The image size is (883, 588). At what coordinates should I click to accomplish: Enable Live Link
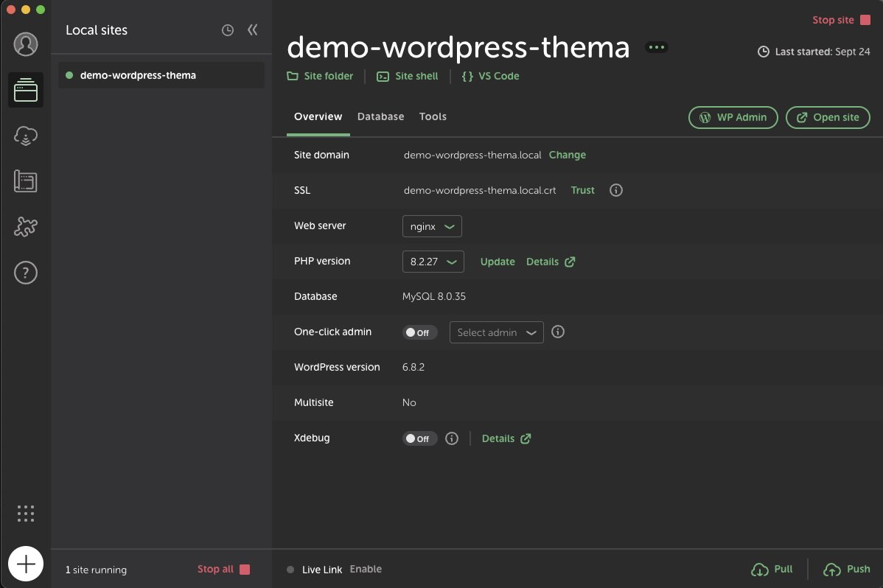[x=366, y=569]
